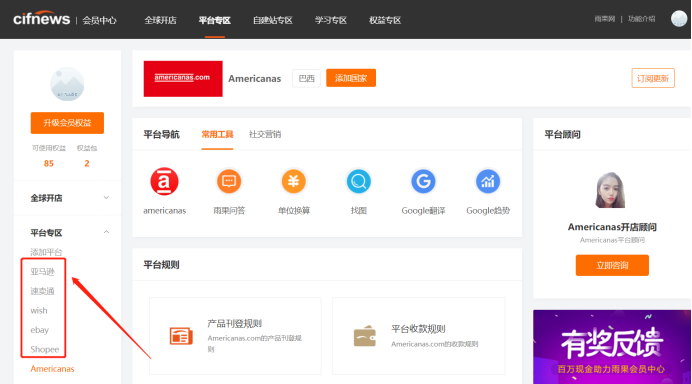This screenshot has height=384, width=692.
Task: Open the 平台收款规则 card title
Action: 418,329
